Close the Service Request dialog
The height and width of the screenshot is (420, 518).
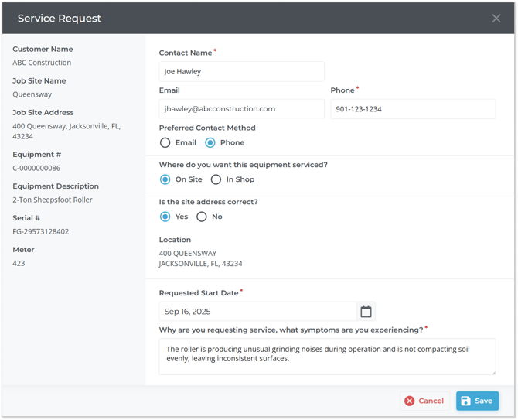tap(496, 18)
